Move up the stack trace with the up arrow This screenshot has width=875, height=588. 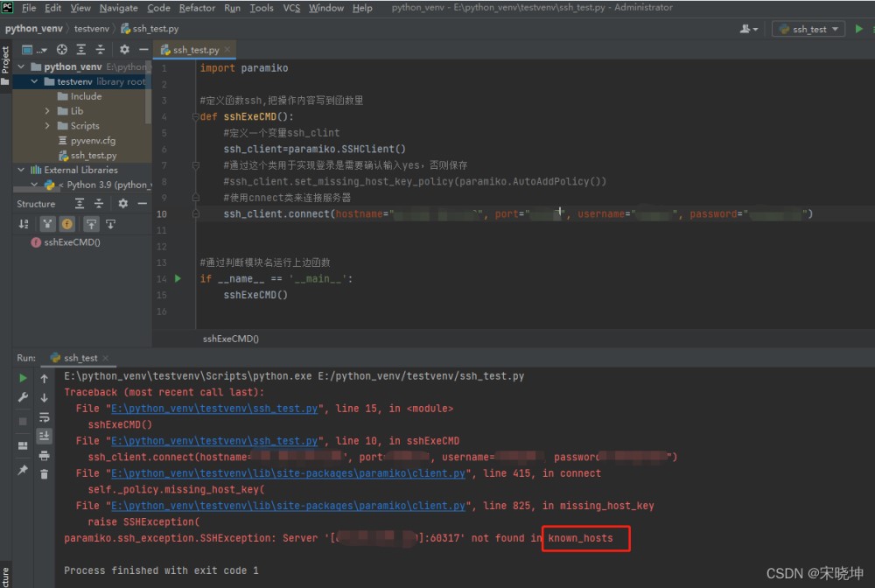[44, 379]
